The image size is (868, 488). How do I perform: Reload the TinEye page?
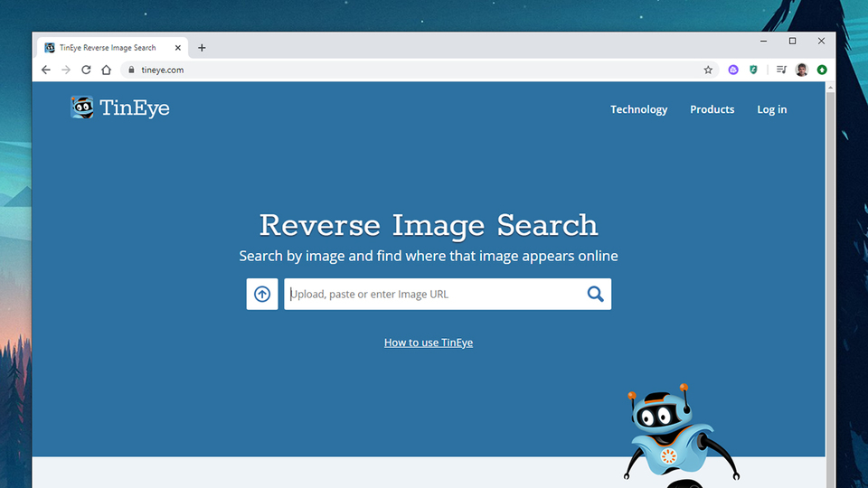coord(86,70)
